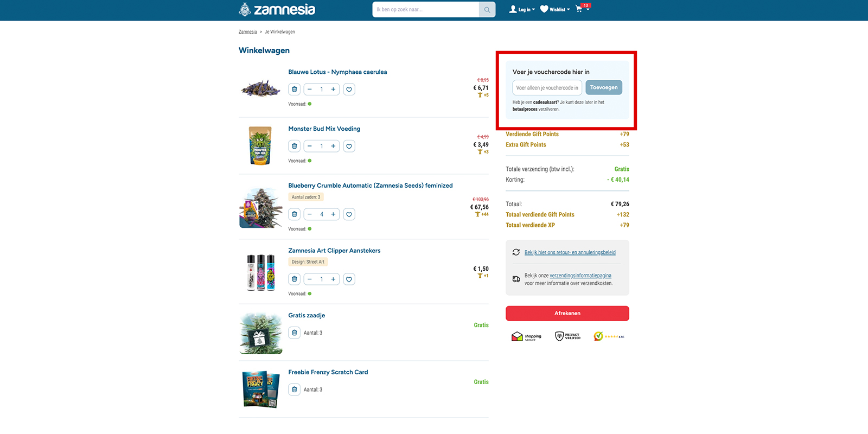Decrease Zamnesia Art Clipper Aanstekers quantity
This screenshot has height=434, width=868.
pos(310,279)
